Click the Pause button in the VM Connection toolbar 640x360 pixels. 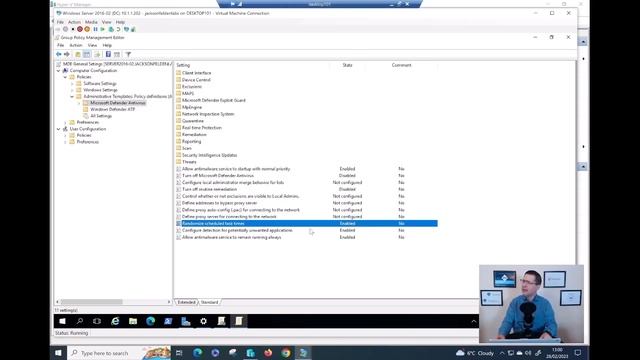95,29
